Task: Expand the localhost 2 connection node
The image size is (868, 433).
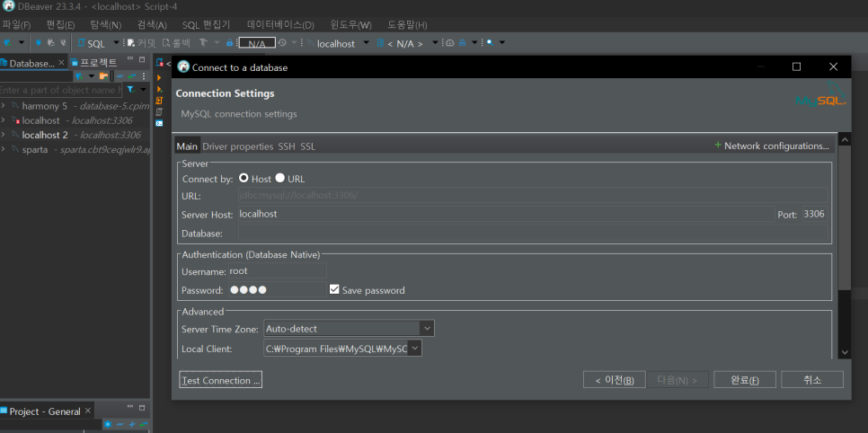Action: pos(4,135)
